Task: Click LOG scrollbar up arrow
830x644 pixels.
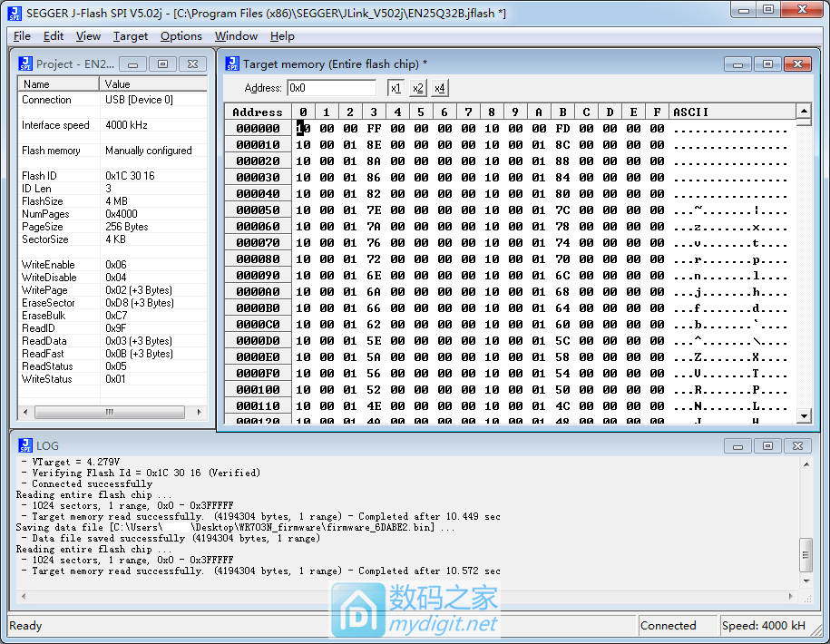Action: pyautogui.click(x=806, y=464)
